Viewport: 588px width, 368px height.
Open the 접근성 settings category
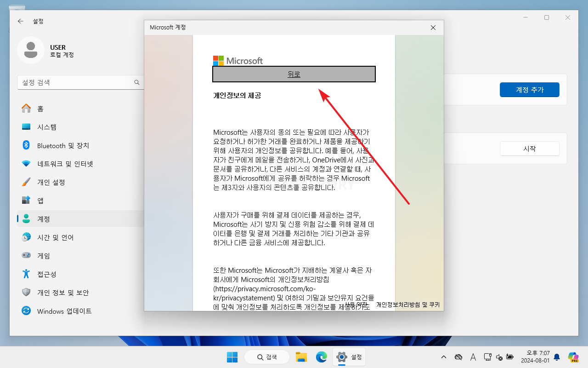[x=81, y=274]
